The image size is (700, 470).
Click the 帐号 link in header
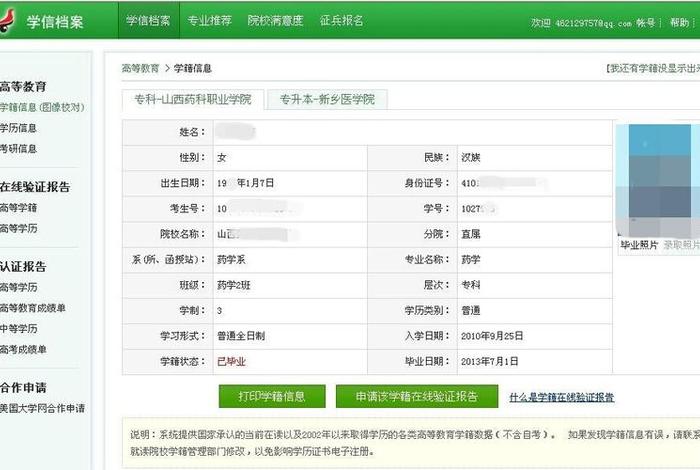pos(646,23)
